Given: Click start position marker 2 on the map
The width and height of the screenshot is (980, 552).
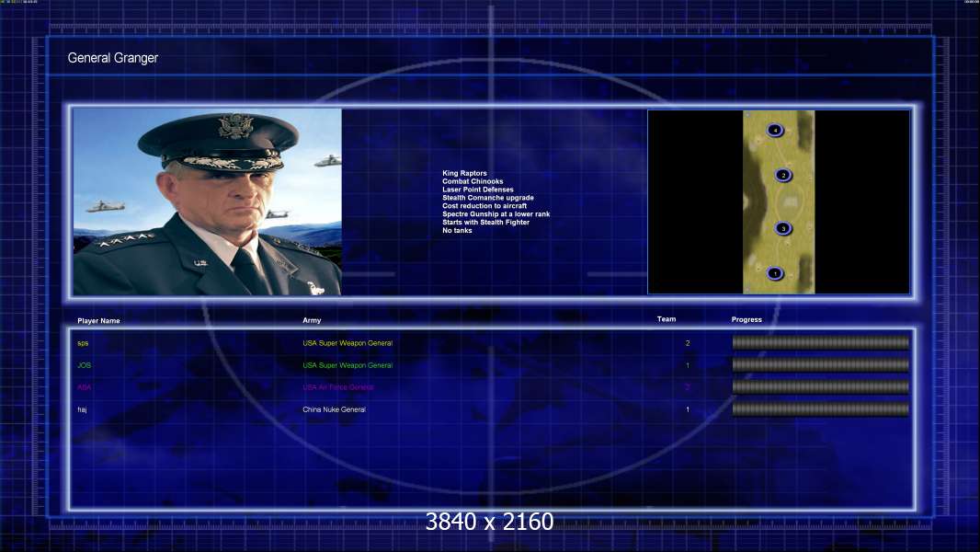Looking at the screenshot, I should point(783,175).
